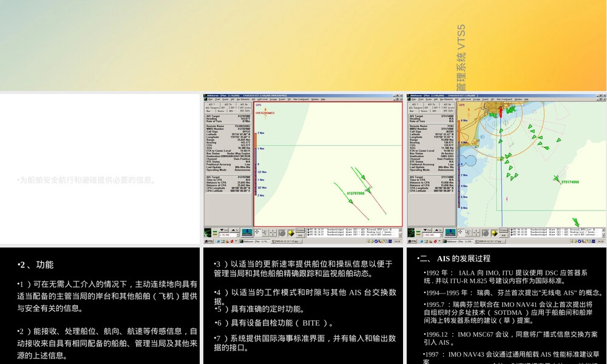Click the green radar icon in the 375174000 screenshot
This screenshot has width=607, height=364.
click(x=411, y=232)
